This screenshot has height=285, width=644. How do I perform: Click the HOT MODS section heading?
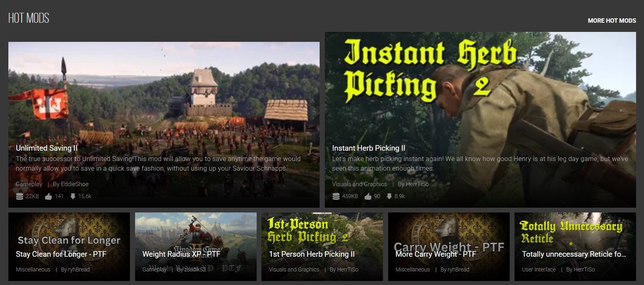29,18
